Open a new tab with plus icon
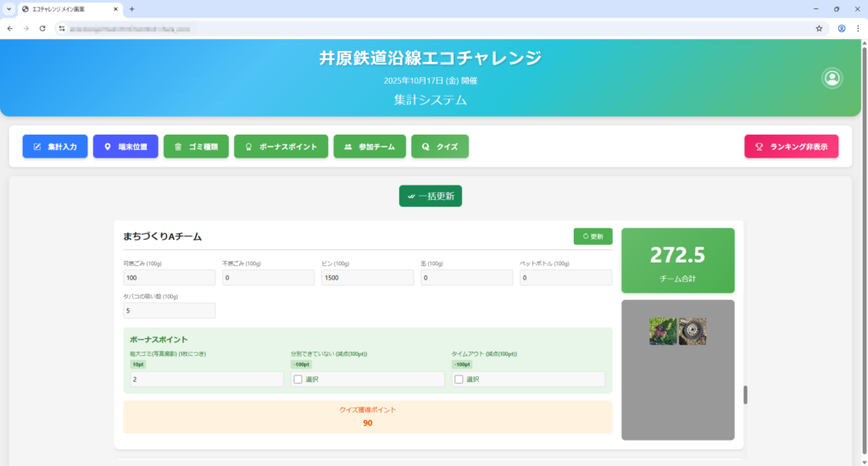 point(131,8)
